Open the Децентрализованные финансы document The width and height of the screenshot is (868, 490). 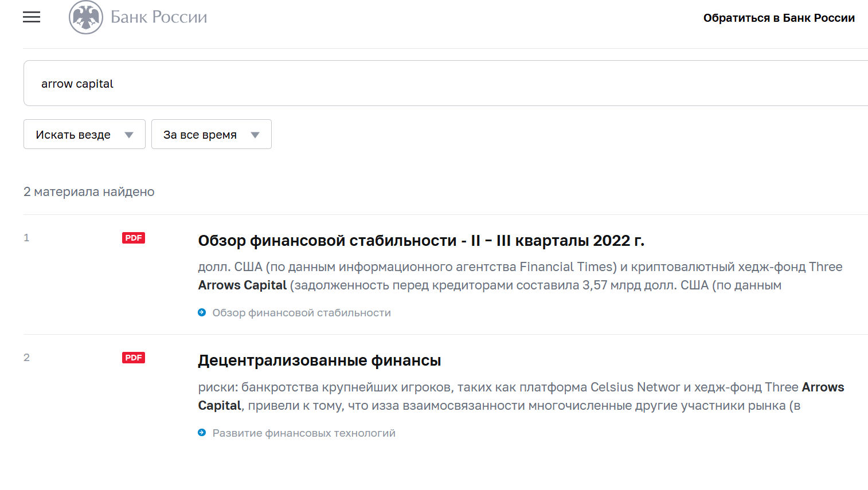click(x=319, y=360)
